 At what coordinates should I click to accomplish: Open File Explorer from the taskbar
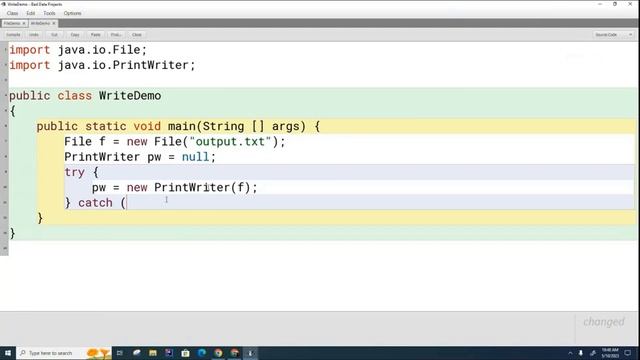[153, 353]
